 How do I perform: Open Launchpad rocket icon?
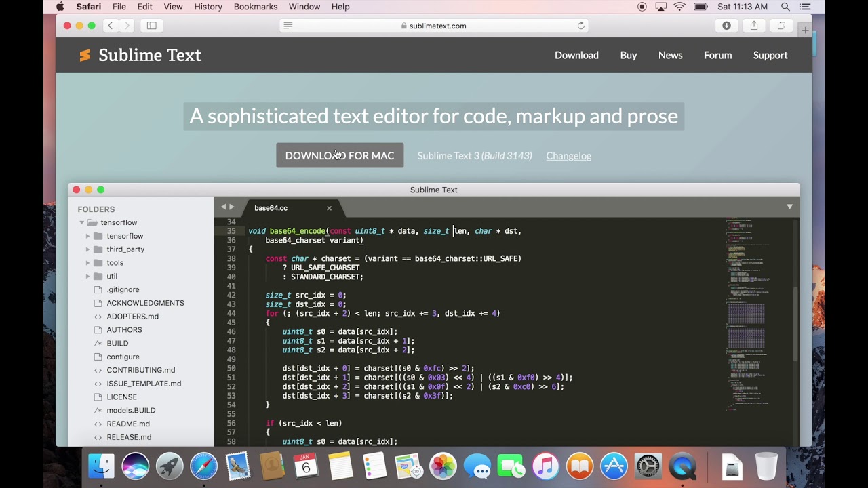170,466
